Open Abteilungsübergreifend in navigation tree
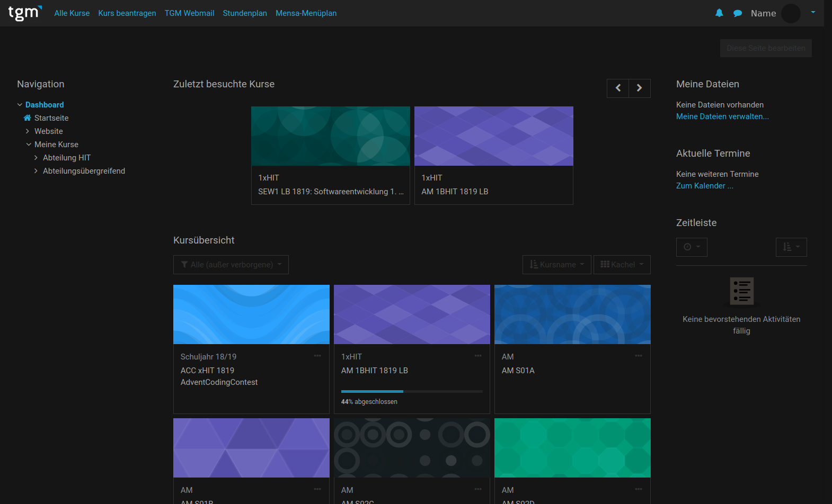The image size is (832, 504). tap(84, 171)
